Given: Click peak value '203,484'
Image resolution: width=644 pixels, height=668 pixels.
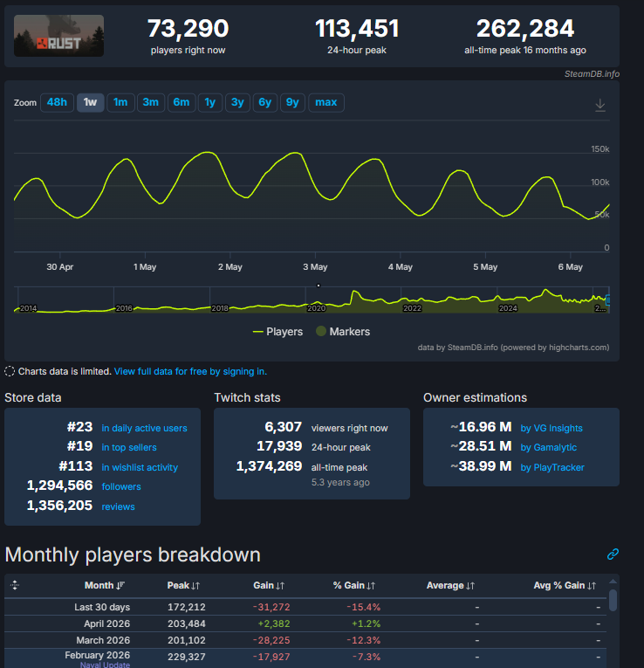Looking at the screenshot, I should 187,623.
